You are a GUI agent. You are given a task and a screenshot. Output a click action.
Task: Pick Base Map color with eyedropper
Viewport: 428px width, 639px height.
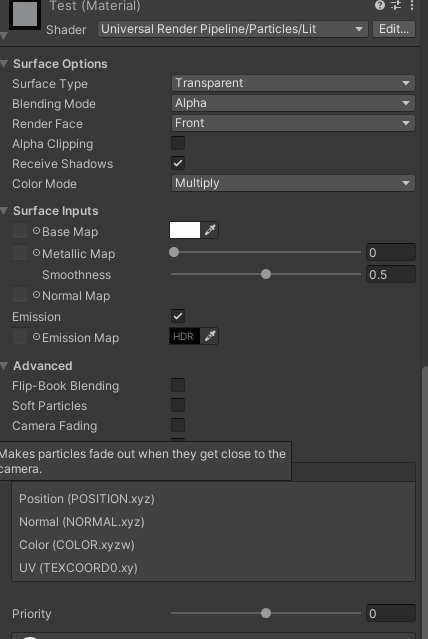pos(210,230)
